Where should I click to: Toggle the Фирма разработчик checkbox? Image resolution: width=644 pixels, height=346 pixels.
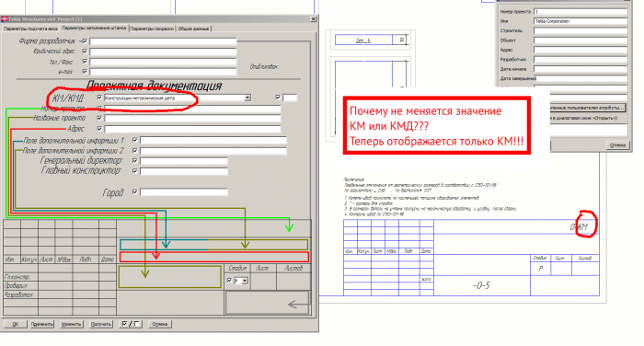[85, 41]
